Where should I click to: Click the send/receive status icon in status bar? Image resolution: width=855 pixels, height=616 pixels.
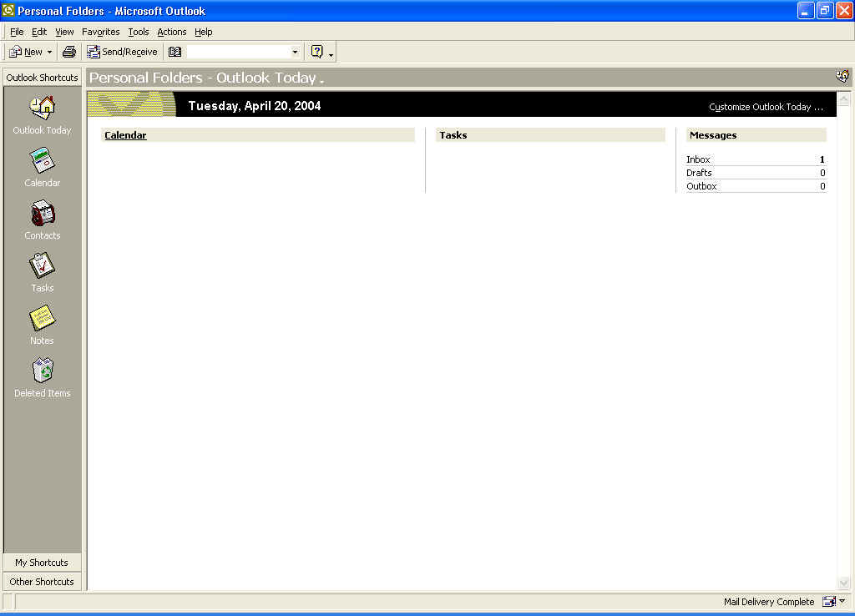(829, 601)
